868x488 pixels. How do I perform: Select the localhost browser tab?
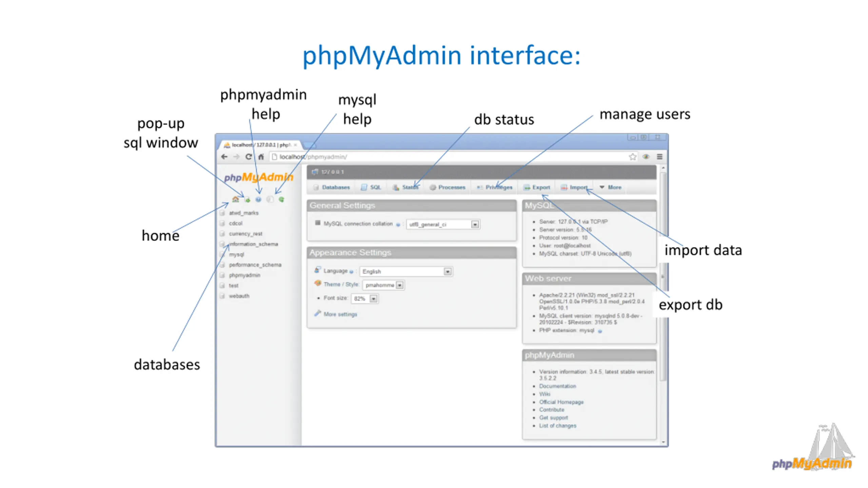260,145
